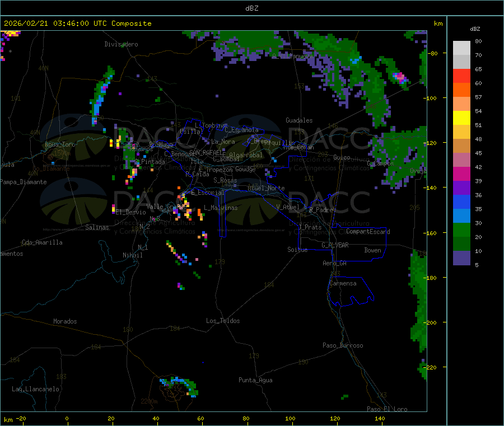Click the Morados label
This screenshot has height=426, width=504.
pos(65,321)
